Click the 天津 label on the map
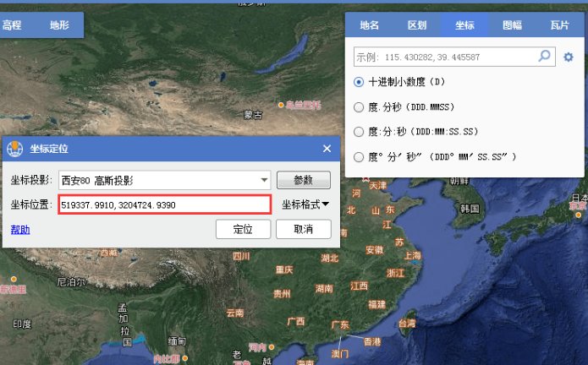588x365 pixels. tap(377, 185)
